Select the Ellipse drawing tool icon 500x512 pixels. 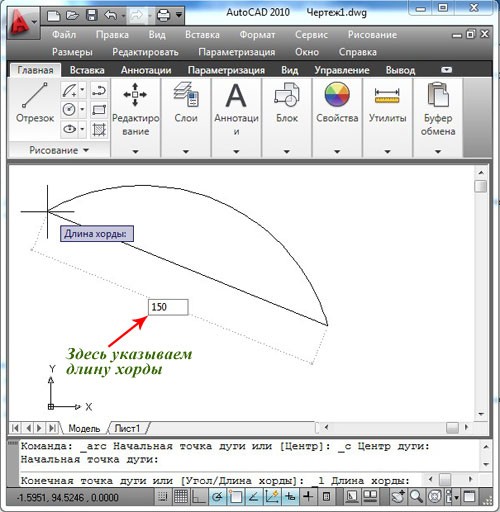click(x=69, y=129)
